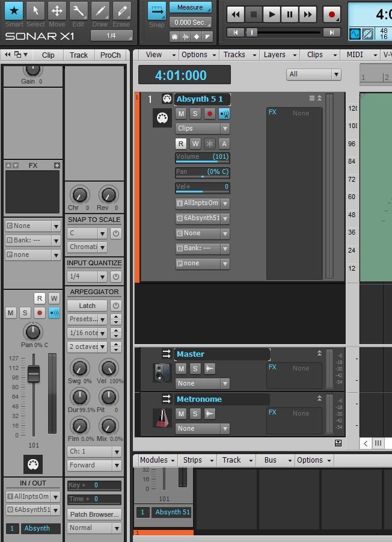Image resolution: width=392 pixels, height=542 pixels.
Task: Select the Smart tool
Action: tap(14, 11)
